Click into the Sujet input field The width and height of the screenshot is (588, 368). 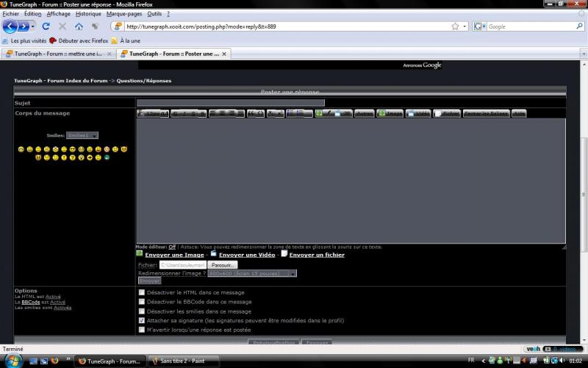click(x=231, y=103)
